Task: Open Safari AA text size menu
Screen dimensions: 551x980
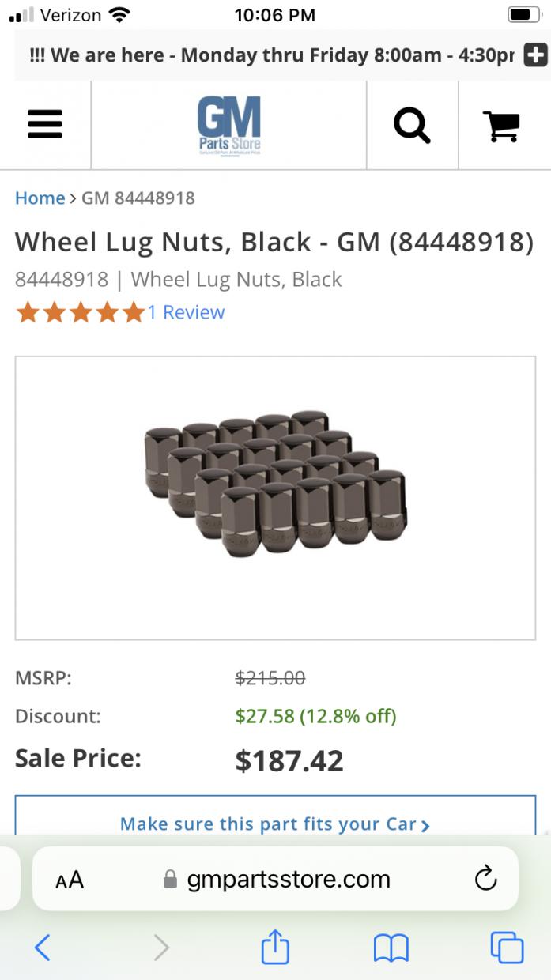Action: pos(70,880)
